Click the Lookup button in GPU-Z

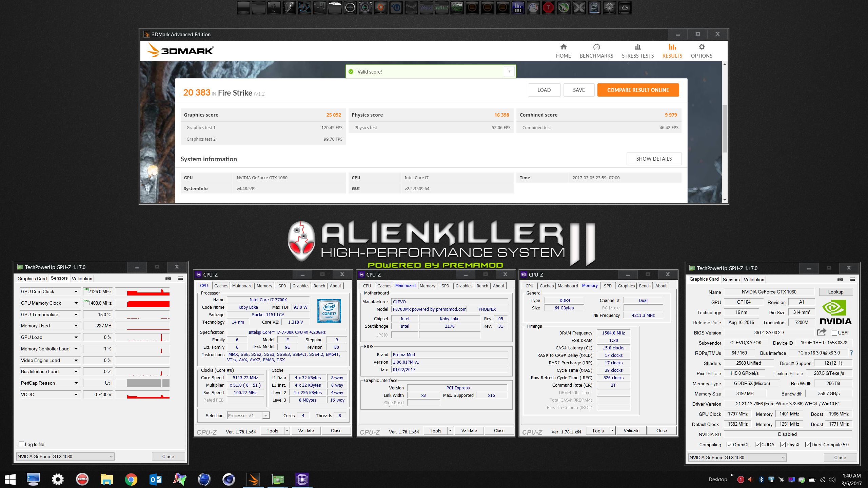coord(835,292)
